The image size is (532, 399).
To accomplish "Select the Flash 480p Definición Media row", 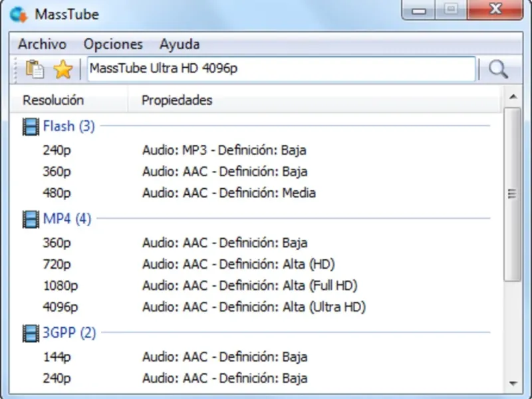I will 256,193.
